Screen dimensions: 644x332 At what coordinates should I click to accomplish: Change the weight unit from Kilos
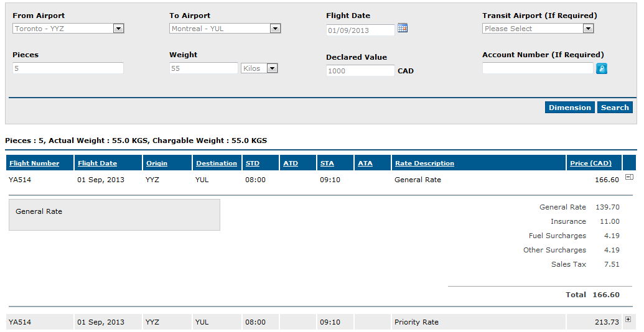pyautogui.click(x=259, y=68)
